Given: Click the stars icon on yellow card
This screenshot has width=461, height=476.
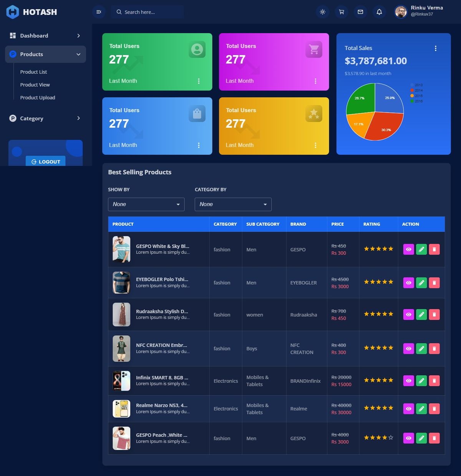Looking at the screenshot, I should 314,114.
